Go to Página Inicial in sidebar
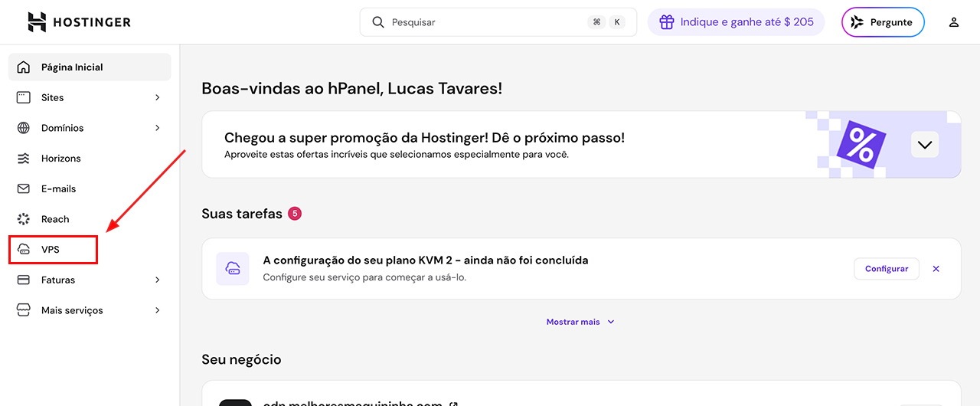Image resolution: width=980 pixels, height=406 pixels. tap(72, 67)
